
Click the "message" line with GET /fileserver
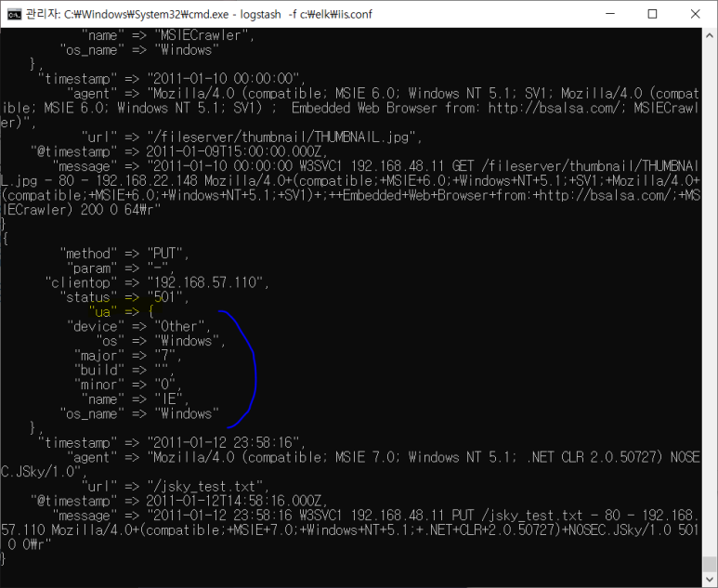pyautogui.click(x=350, y=189)
